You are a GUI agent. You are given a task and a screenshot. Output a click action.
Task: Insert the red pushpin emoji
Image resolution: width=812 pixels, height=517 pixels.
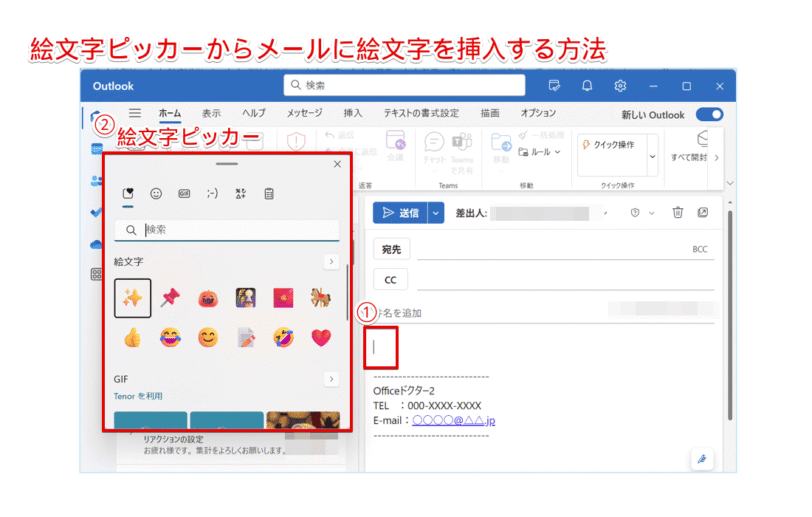(x=170, y=297)
